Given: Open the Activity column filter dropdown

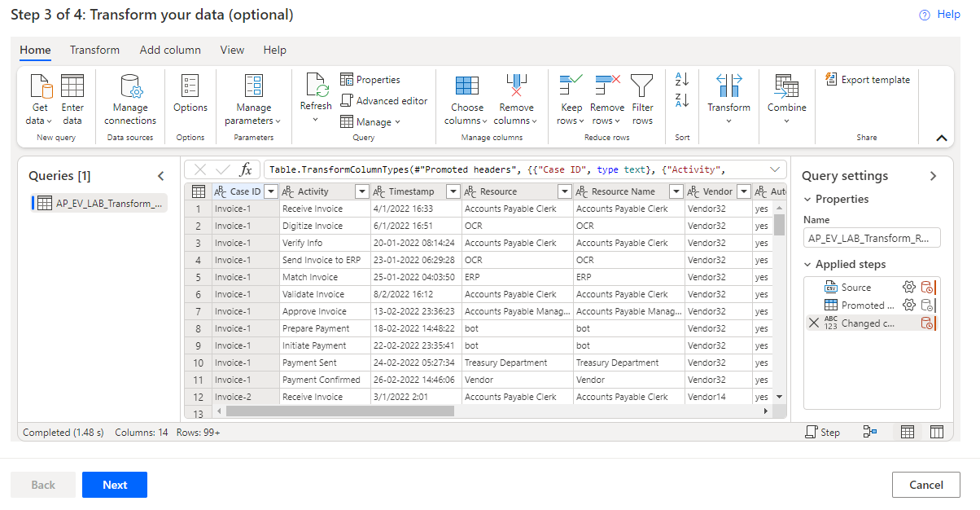Looking at the screenshot, I should 361,191.
